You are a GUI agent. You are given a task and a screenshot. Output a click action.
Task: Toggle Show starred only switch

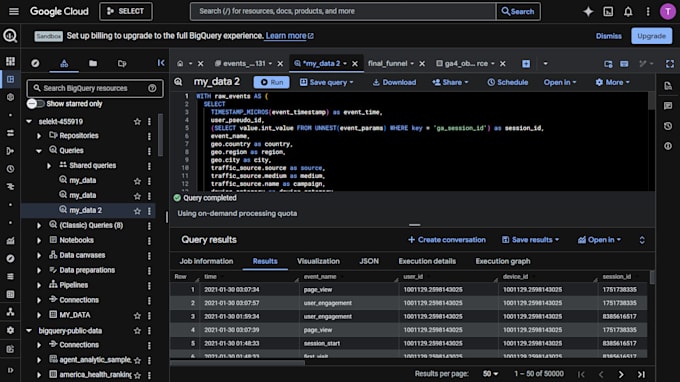coord(35,104)
